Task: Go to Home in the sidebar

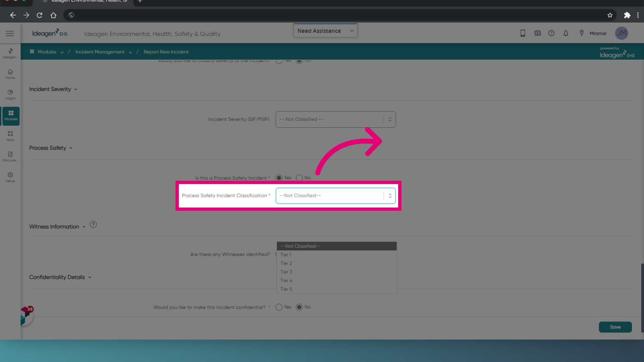Action: click(10, 74)
